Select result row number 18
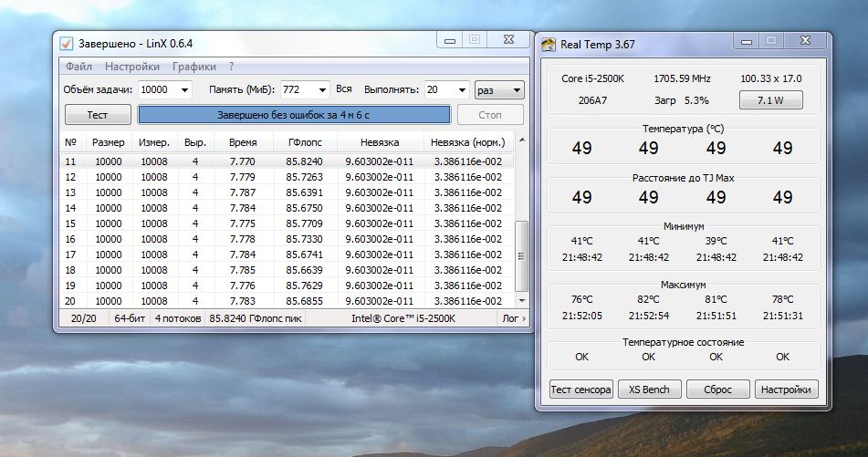 287,270
